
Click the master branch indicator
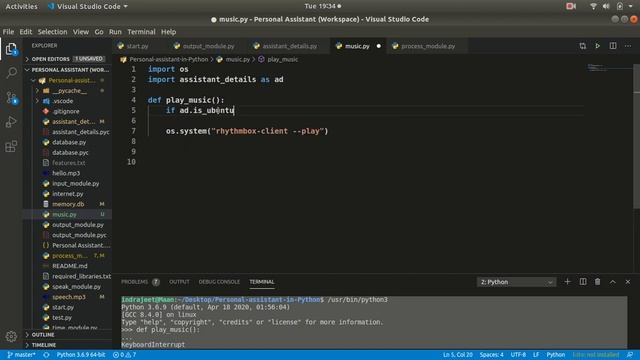tap(21, 355)
